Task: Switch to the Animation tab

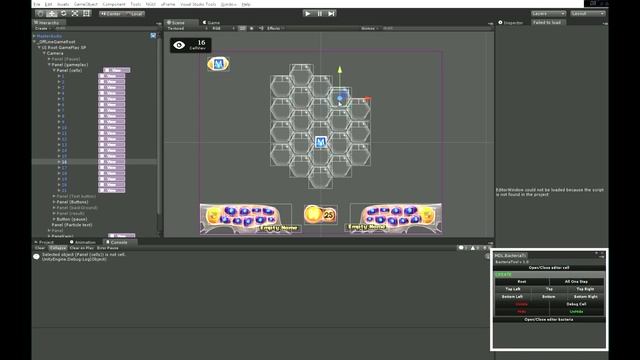Action: [83, 242]
